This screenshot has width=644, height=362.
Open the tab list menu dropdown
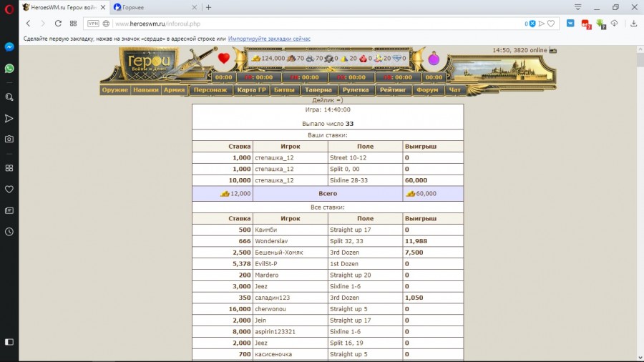coord(577,7)
